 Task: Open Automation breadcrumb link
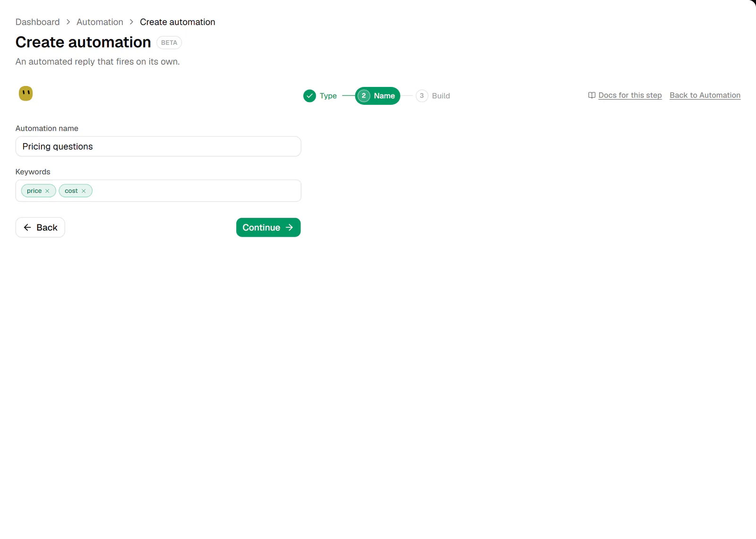(x=100, y=22)
